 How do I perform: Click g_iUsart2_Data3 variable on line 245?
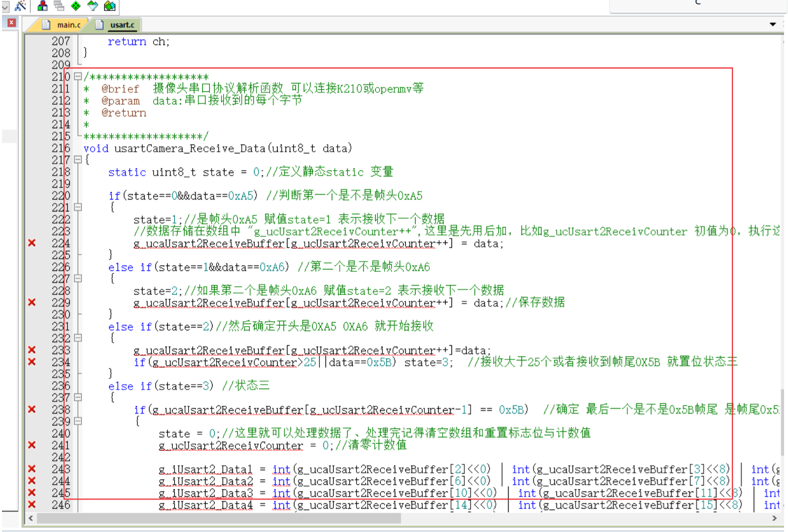click(x=205, y=493)
